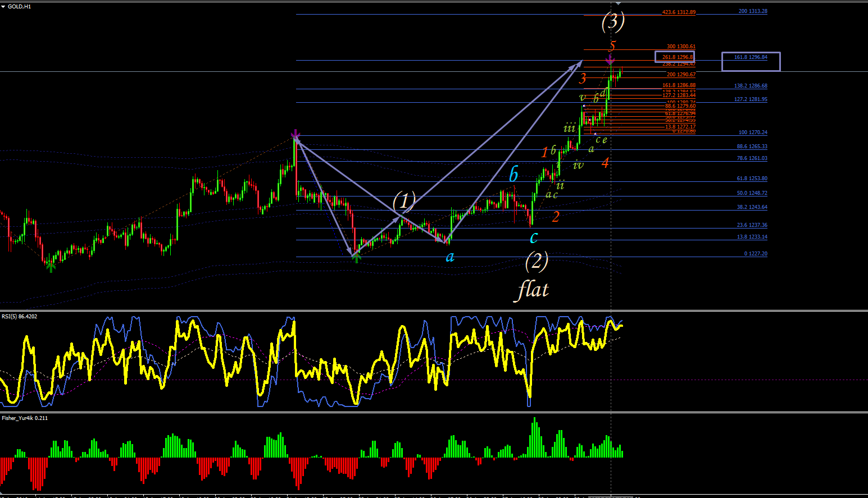Click the blue Fibonacci level 200 1313.28
Screen dimensions: 868x498
pos(753,11)
